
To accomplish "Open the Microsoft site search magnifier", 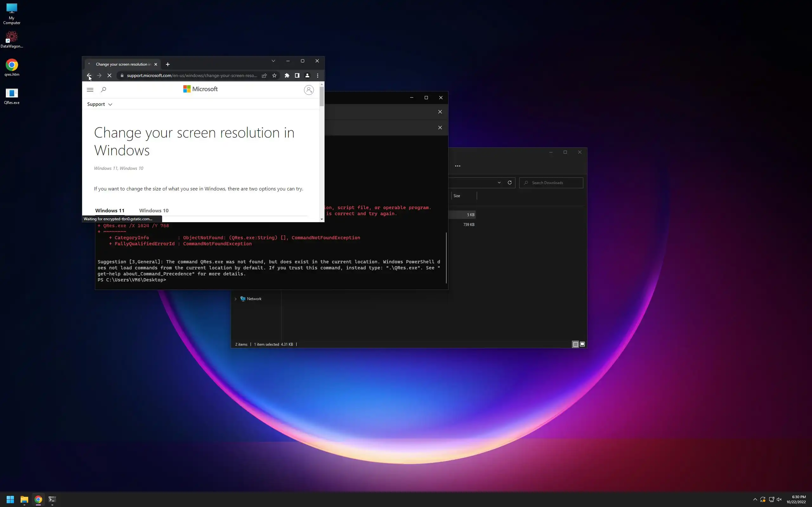I will click(x=103, y=90).
